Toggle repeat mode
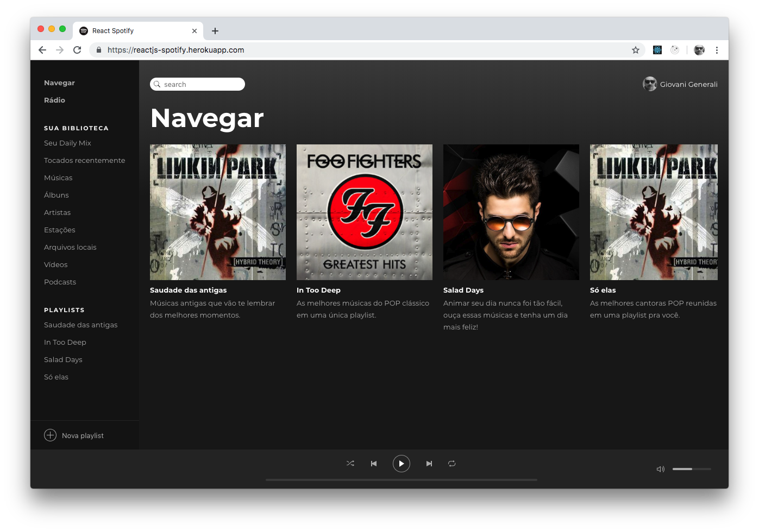 click(451, 464)
